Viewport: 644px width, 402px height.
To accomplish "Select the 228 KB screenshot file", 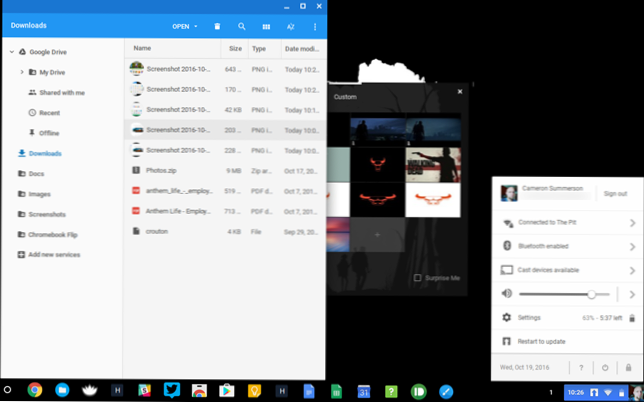I will tap(225, 150).
